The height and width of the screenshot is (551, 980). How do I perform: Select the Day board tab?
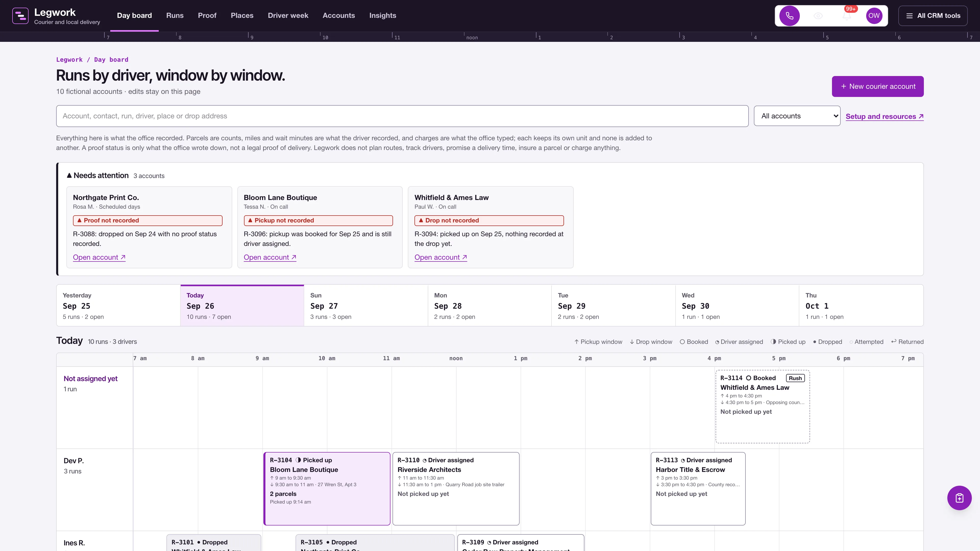(134, 16)
